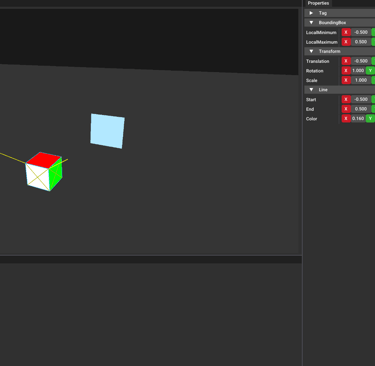Collapse the BoundingBox section

click(x=311, y=23)
